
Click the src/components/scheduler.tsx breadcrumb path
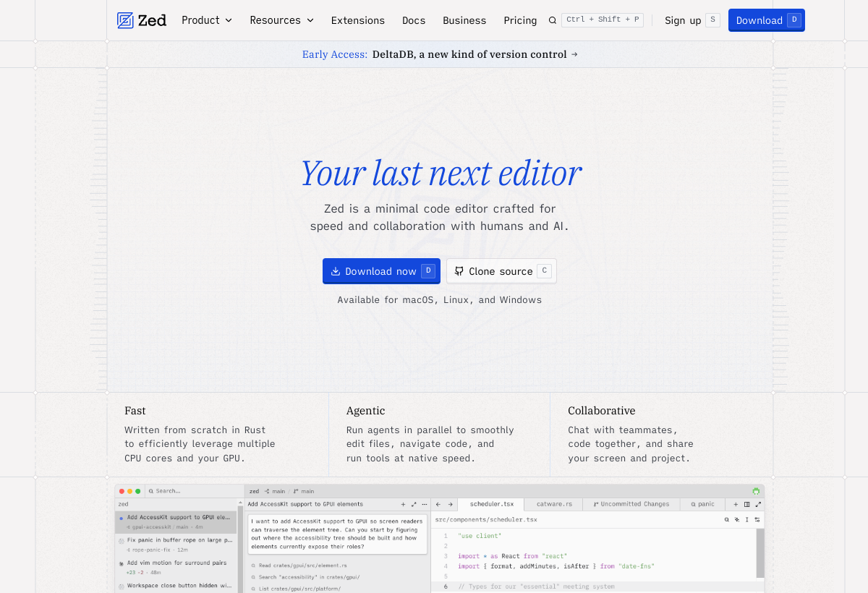486,519
